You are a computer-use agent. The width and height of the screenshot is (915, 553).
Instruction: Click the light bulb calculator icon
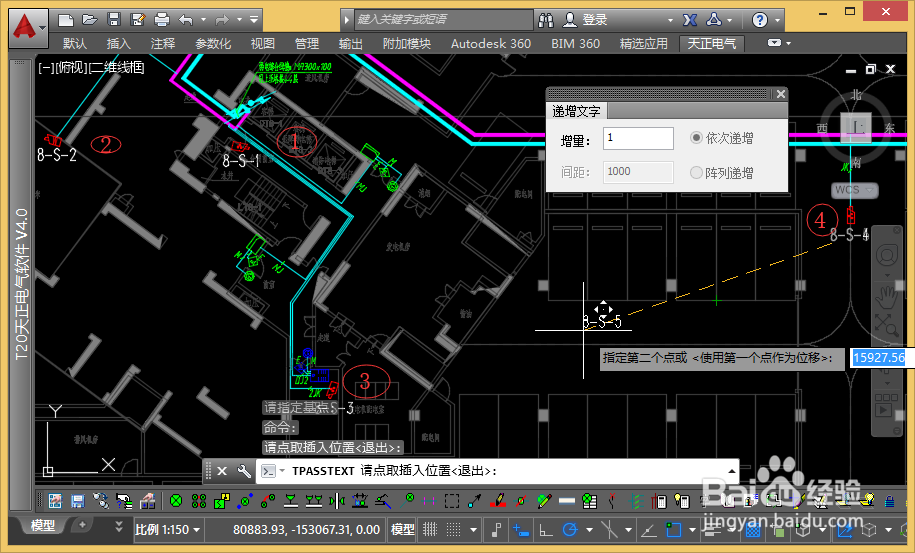click(682, 500)
